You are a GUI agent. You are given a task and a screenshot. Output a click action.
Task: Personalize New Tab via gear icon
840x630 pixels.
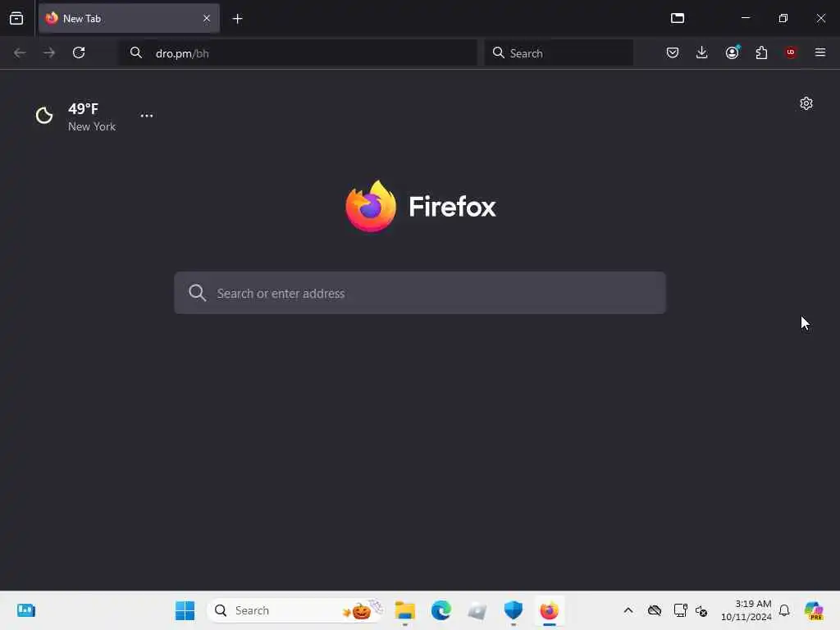click(x=806, y=103)
